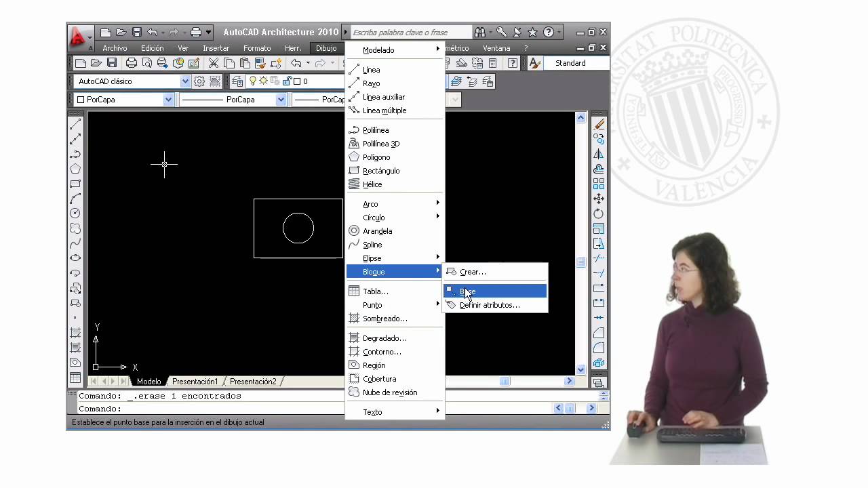The width and height of the screenshot is (868, 488).
Task: Open Edición menu
Action: point(153,48)
